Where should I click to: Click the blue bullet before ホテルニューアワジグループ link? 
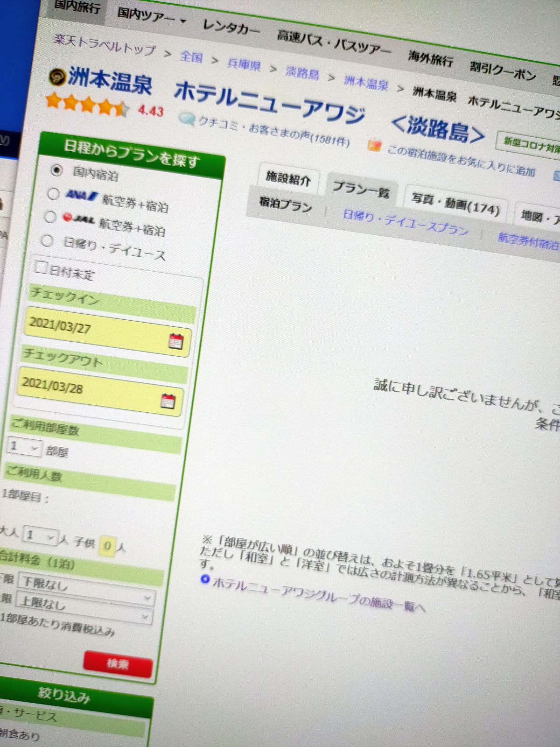205,579
